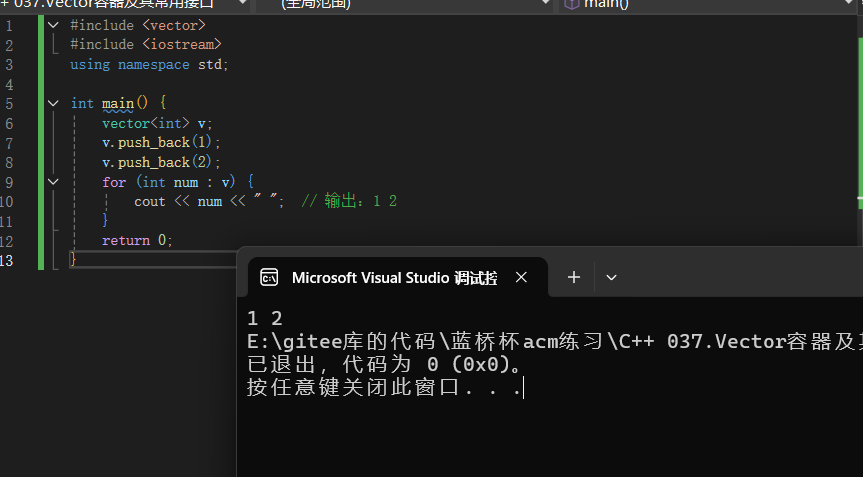Collapse the #include block fold arrow
The height and width of the screenshot is (477, 863).
click(x=53, y=25)
